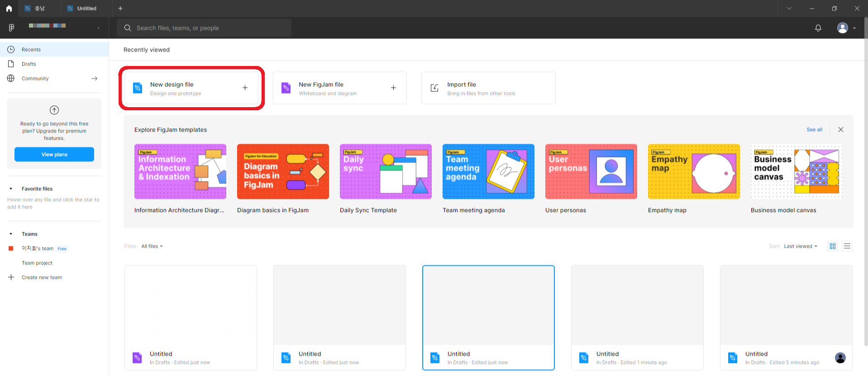The image size is (868, 377).
Task: Open the highlighted Untitled file card
Action: 488,317
